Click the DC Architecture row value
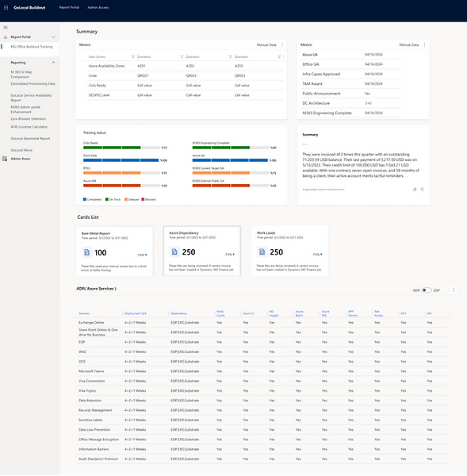Image resolution: width=467 pixels, height=476 pixels. coord(368,103)
